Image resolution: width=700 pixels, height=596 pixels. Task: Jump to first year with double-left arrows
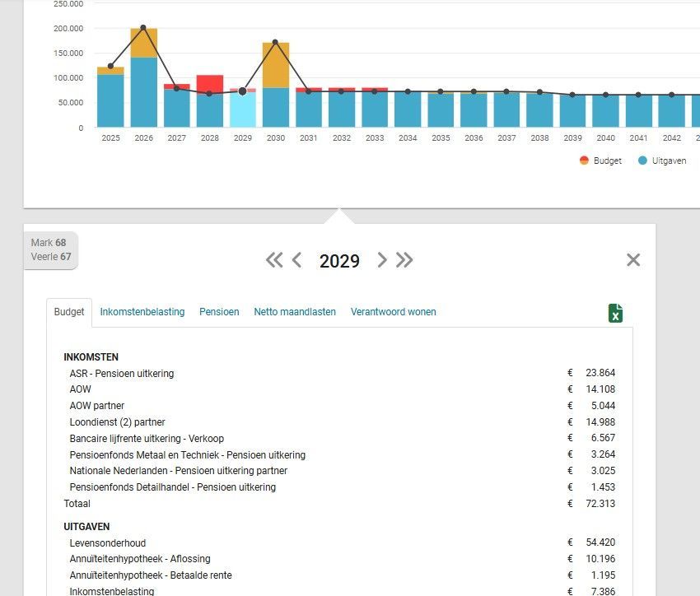274,260
